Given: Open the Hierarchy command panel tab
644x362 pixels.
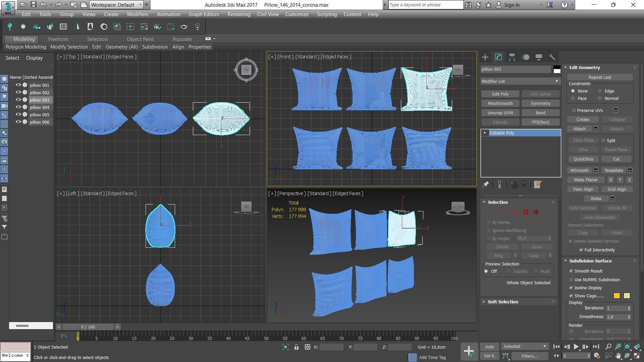Looking at the screenshot, I should click(x=512, y=57).
